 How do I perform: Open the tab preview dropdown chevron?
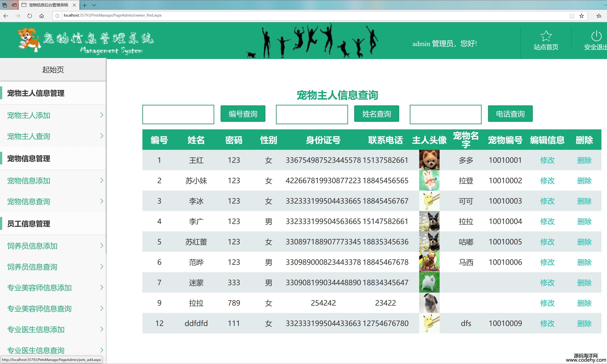[94, 5]
